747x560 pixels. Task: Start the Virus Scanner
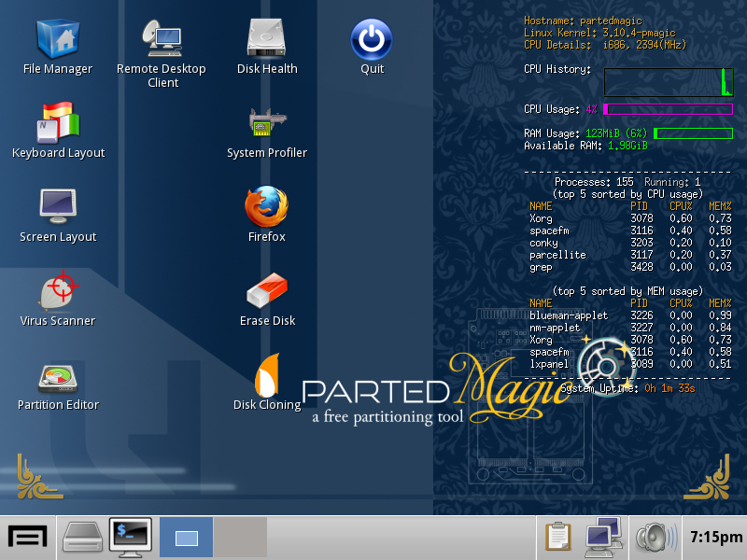[58, 291]
